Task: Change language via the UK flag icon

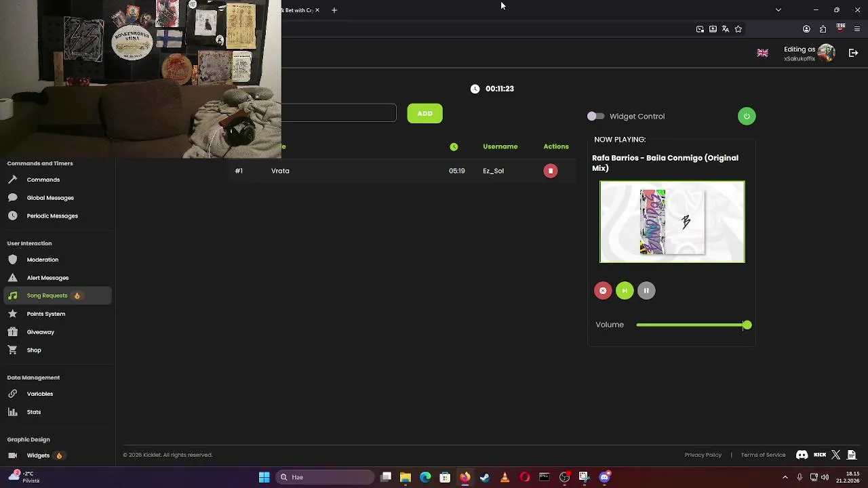Action: (763, 54)
